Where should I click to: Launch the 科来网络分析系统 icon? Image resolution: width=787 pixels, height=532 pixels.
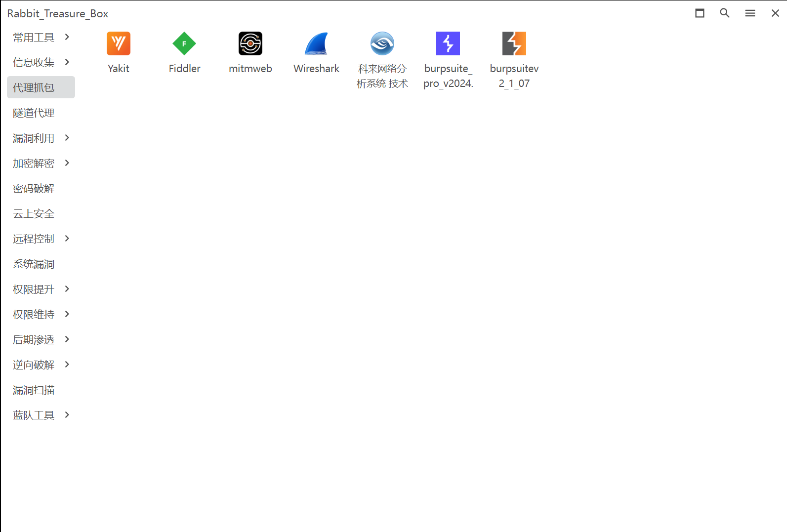[382, 43]
